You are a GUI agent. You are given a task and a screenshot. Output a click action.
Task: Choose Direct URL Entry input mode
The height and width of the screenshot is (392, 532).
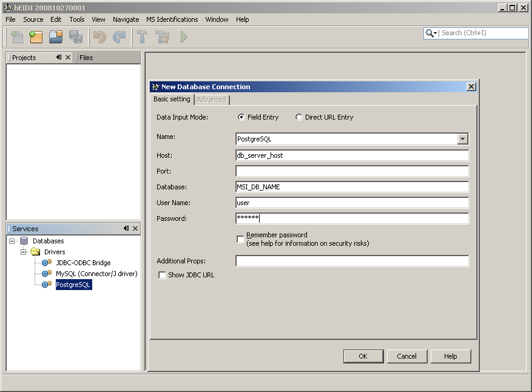tap(299, 117)
